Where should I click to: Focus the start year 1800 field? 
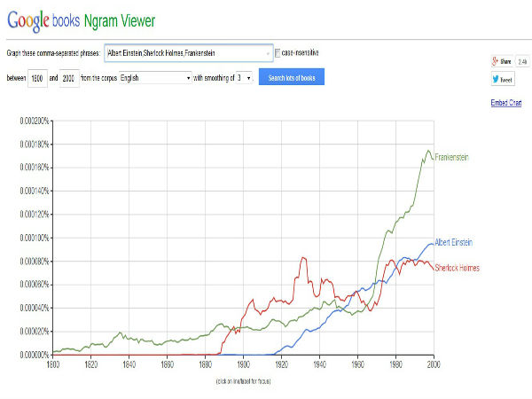pyautogui.click(x=37, y=78)
